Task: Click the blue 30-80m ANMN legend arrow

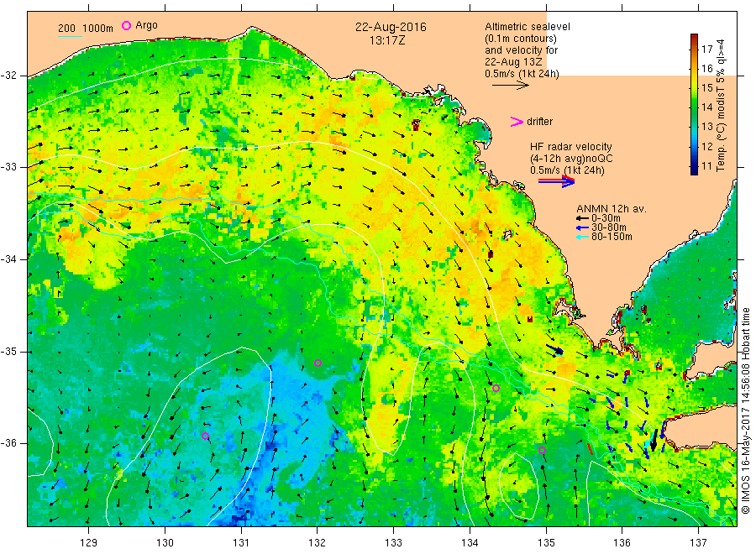Action: pos(582,227)
